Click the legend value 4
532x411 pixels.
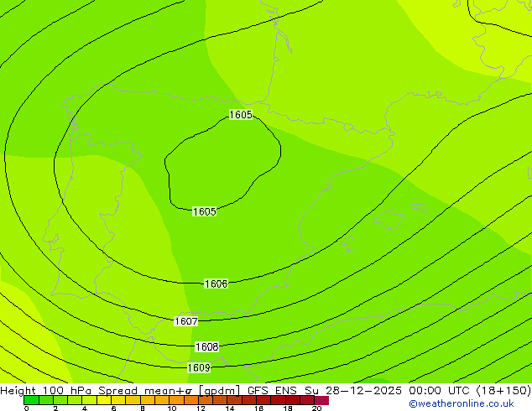point(85,408)
